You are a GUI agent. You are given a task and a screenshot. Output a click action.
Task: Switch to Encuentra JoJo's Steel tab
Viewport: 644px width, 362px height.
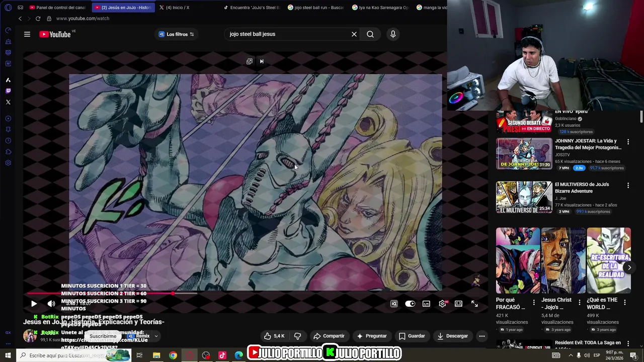[252, 8]
